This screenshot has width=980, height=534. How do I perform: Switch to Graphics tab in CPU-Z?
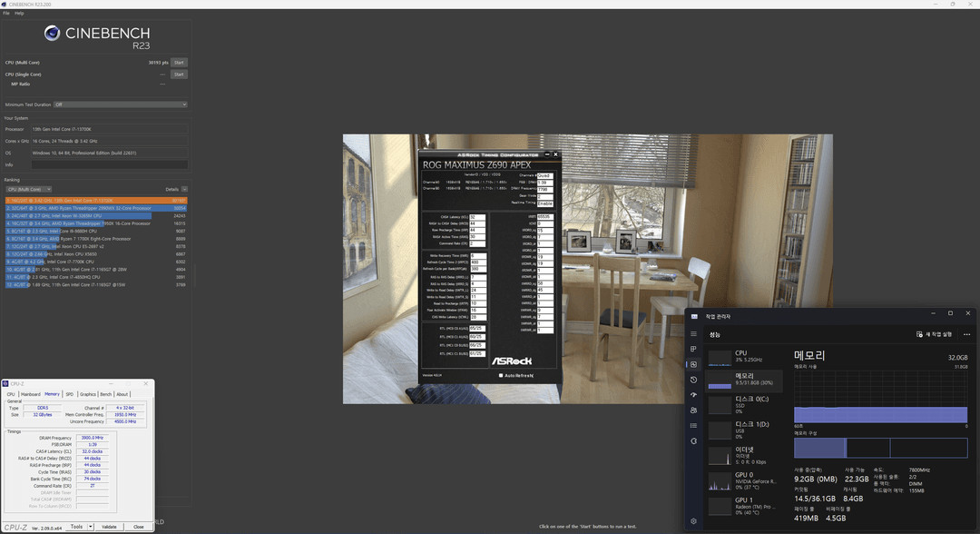pyautogui.click(x=87, y=394)
